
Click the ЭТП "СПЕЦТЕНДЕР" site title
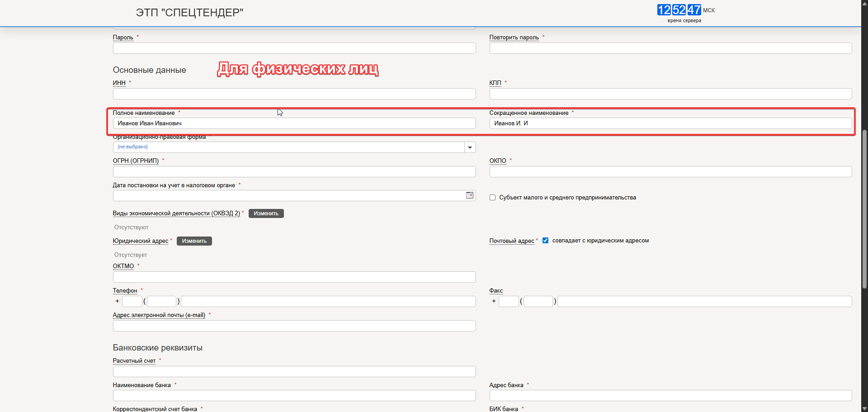tap(189, 13)
